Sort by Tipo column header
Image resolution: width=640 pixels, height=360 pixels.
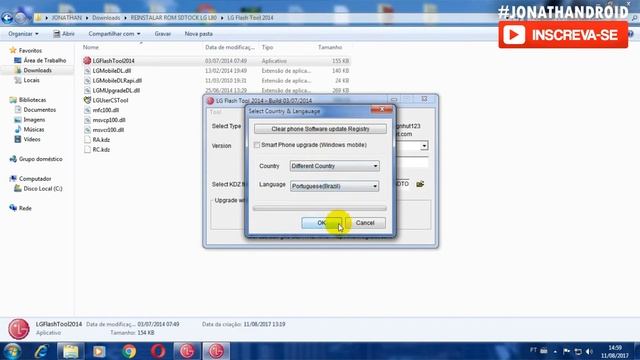tap(267, 47)
